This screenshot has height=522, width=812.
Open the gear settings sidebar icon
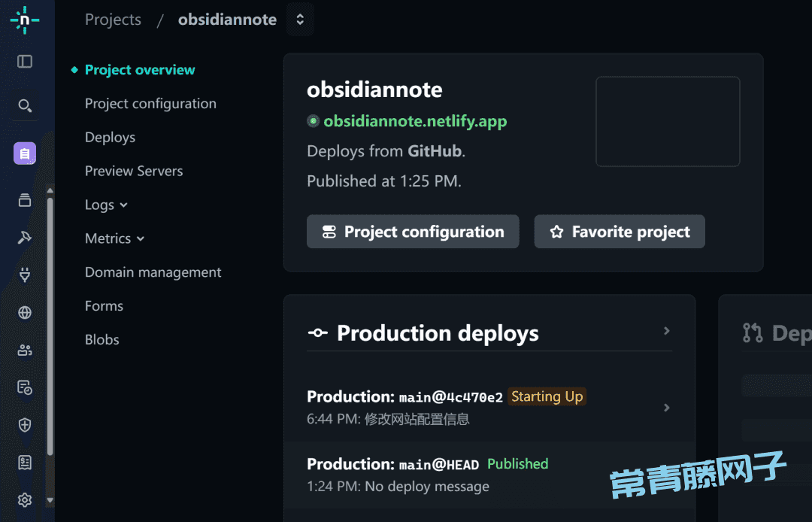pos(24,499)
